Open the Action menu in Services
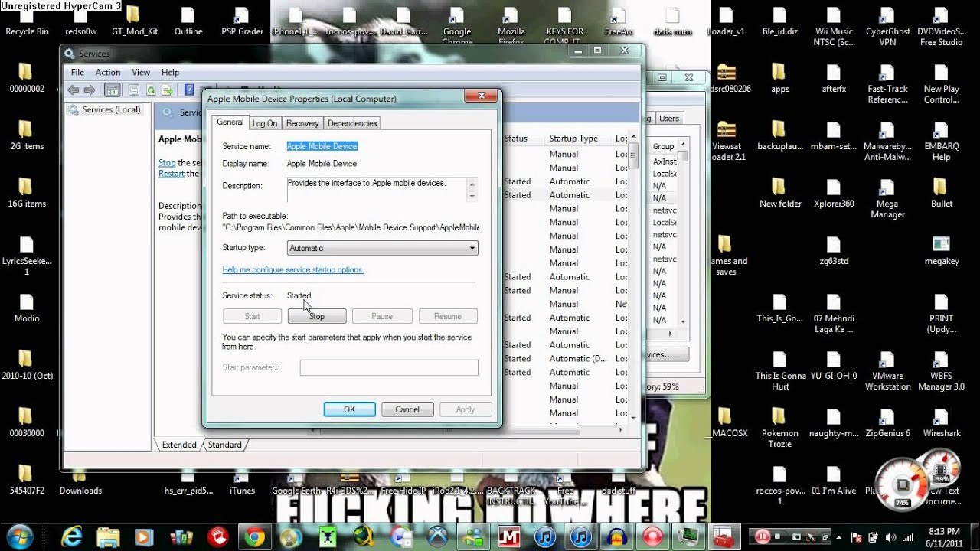Viewport: 980px width, 551px height. click(108, 72)
